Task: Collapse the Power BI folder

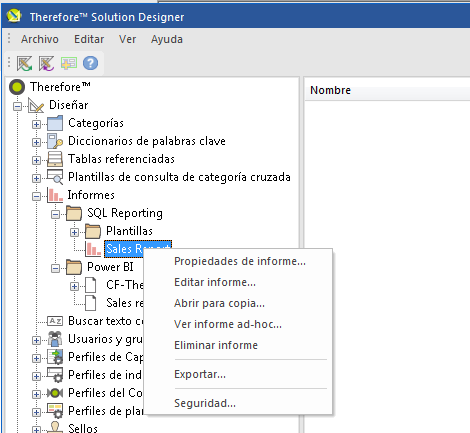Action: click(55, 268)
